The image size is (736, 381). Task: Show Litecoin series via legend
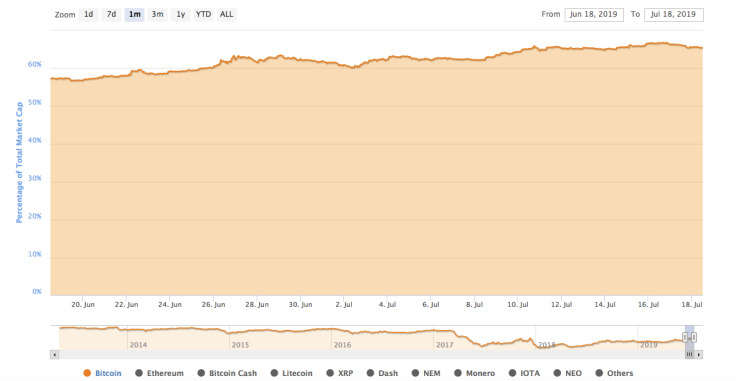291,373
